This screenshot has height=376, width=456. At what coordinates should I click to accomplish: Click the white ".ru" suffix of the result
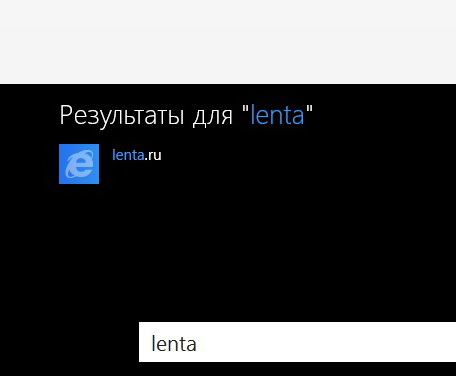153,156
